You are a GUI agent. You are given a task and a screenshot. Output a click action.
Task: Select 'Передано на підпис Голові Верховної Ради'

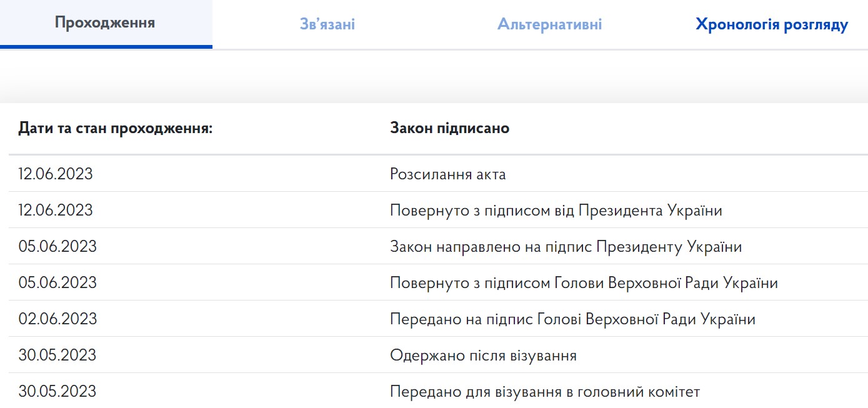pos(572,319)
